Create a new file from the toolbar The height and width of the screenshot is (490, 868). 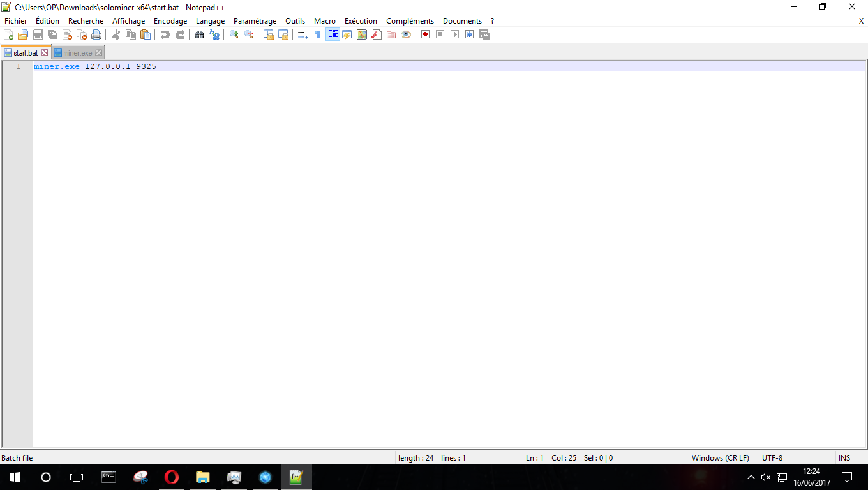pos(9,34)
